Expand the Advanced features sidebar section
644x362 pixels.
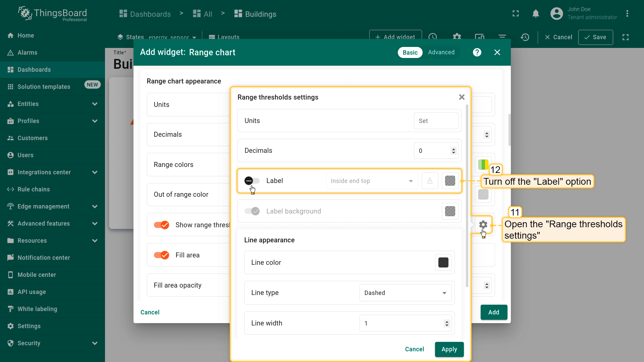click(x=95, y=224)
